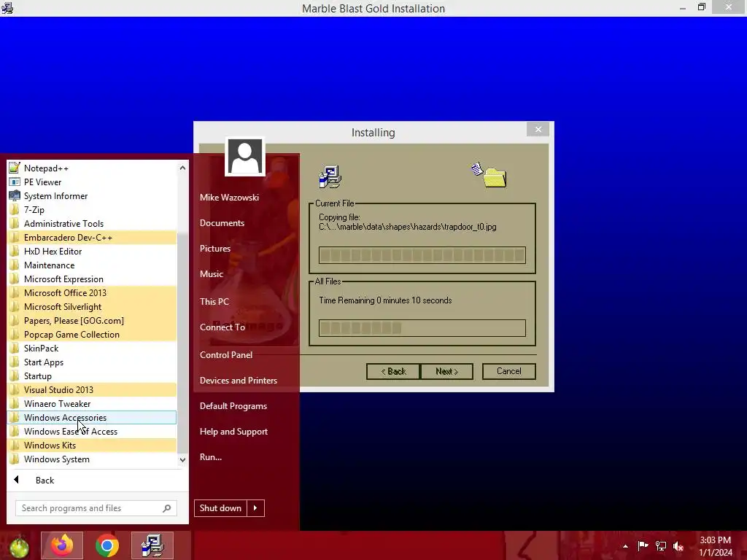Click the search magnifier icon

point(167,508)
